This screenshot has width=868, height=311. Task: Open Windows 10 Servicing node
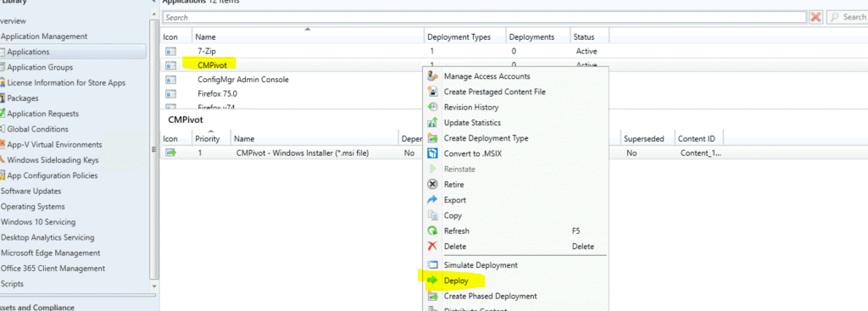(x=37, y=223)
